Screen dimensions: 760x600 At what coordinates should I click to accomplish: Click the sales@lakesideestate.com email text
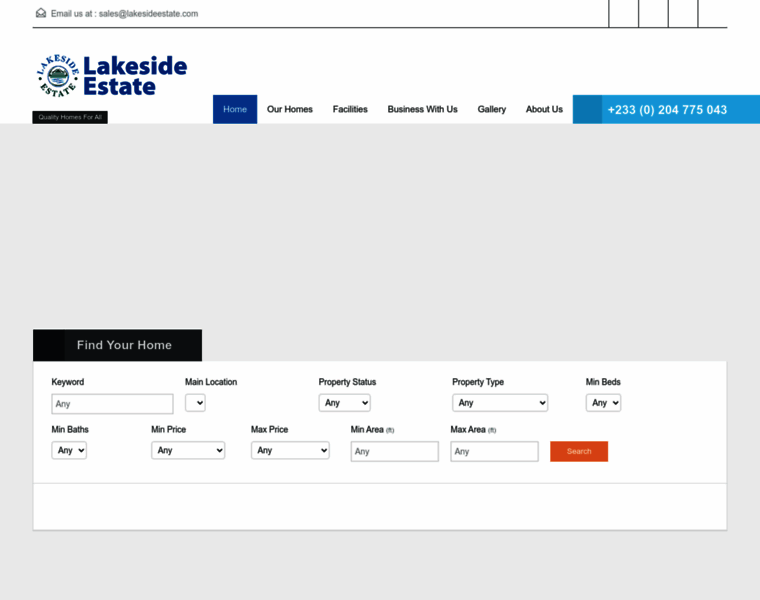pyautogui.click(x=148, y=14)
